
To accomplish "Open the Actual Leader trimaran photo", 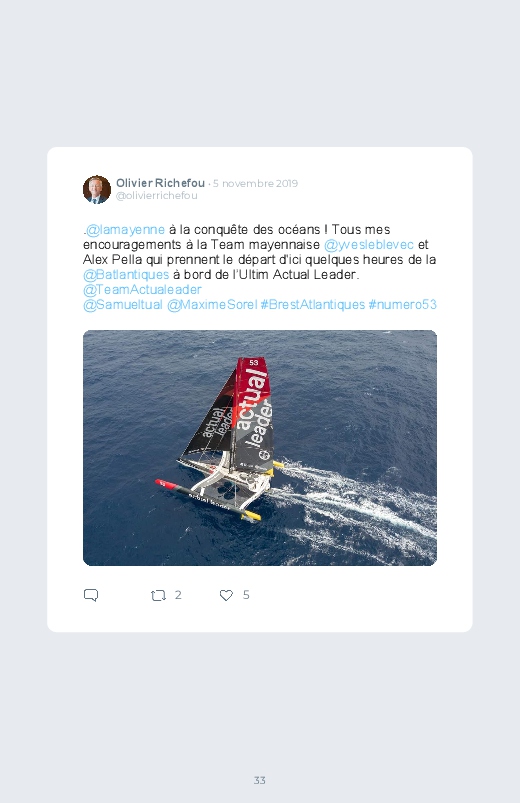I will 260,448.
